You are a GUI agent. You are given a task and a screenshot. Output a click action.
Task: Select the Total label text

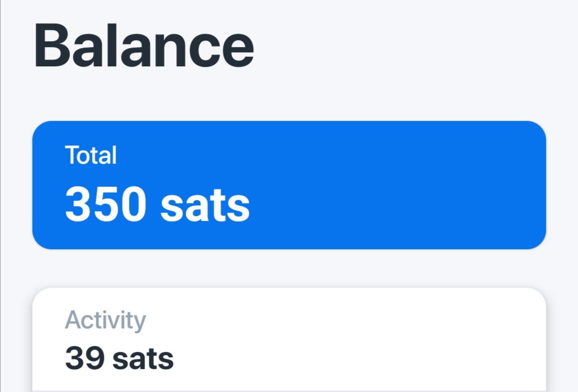(90, 155)
